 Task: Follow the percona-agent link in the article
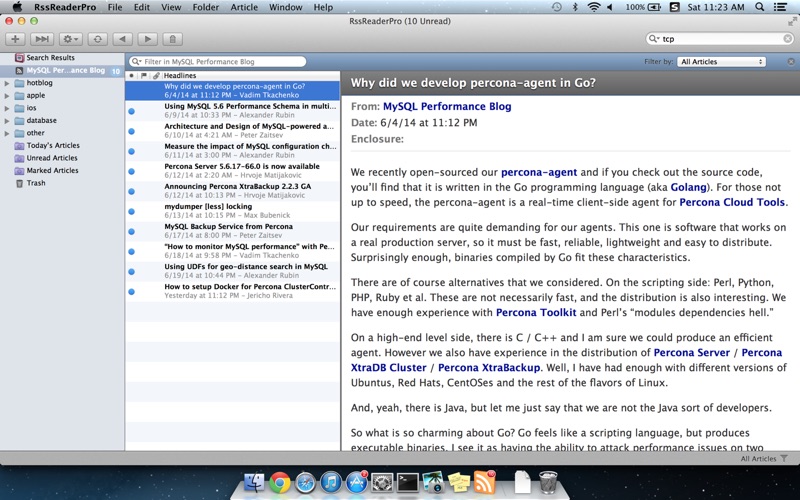click(x=539, y=172)
